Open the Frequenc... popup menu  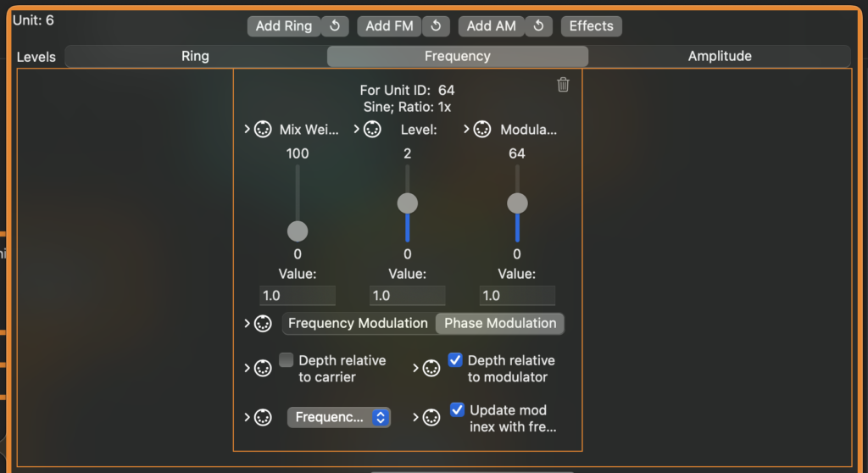coord(339,417)
